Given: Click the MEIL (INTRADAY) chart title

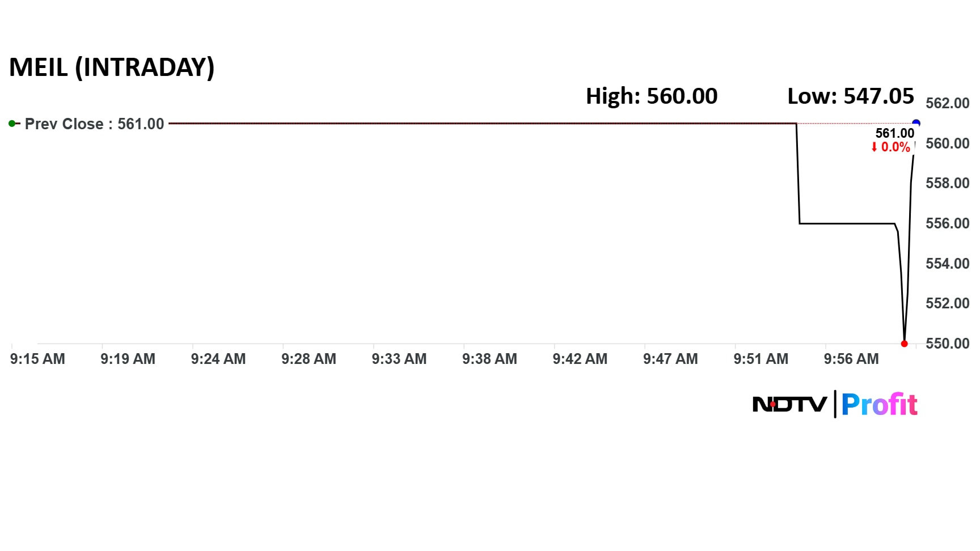Looking at the screenshot, I should [112, 67].
